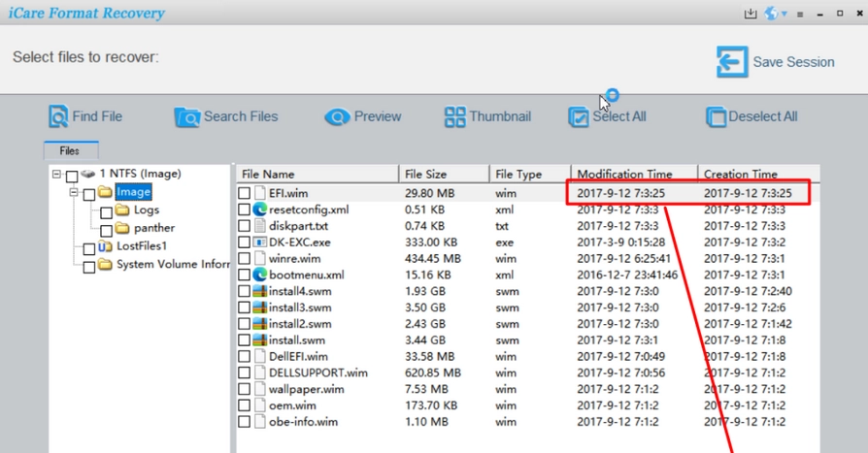This screenshot has width=868, height=453.
Task: Click the Save Session label
Action: pos(793,62)
